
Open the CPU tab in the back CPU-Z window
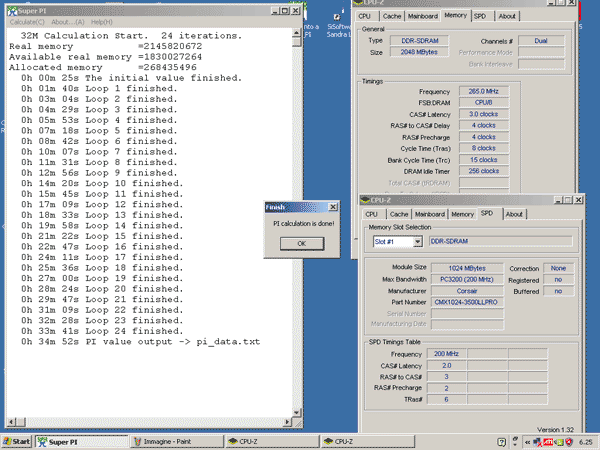[365, 16]
